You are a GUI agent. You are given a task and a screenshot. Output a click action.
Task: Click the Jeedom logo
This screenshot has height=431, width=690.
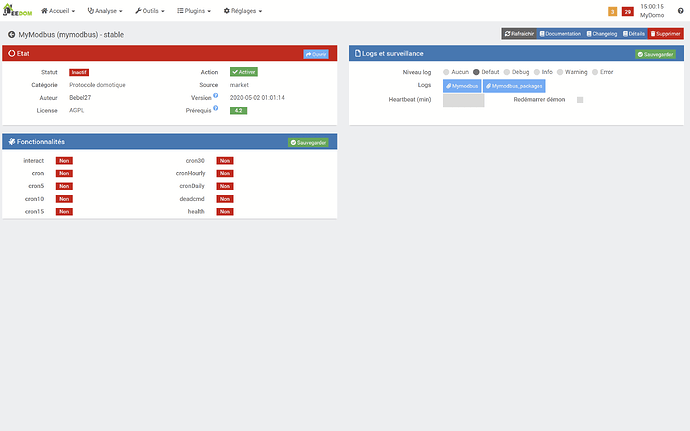coord(18,11)
